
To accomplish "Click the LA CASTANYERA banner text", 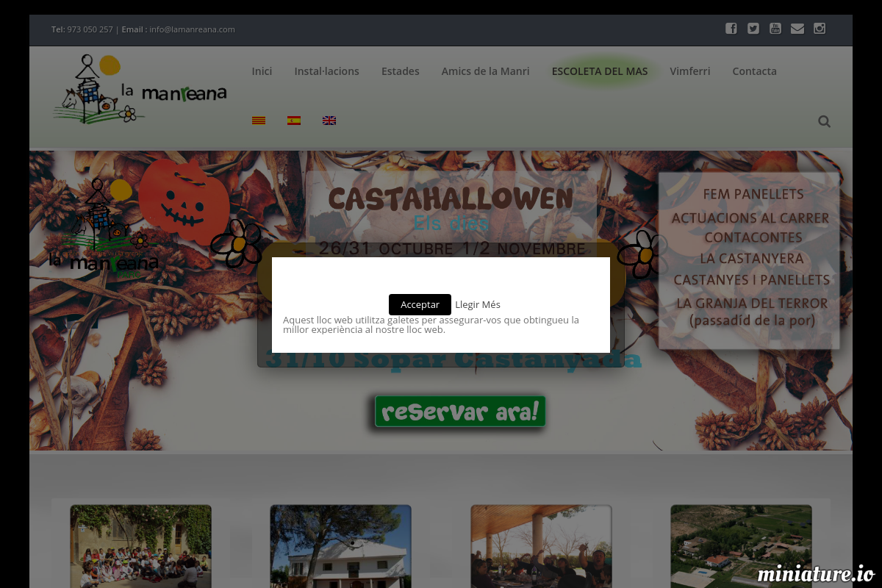I will tap(752, 258).
